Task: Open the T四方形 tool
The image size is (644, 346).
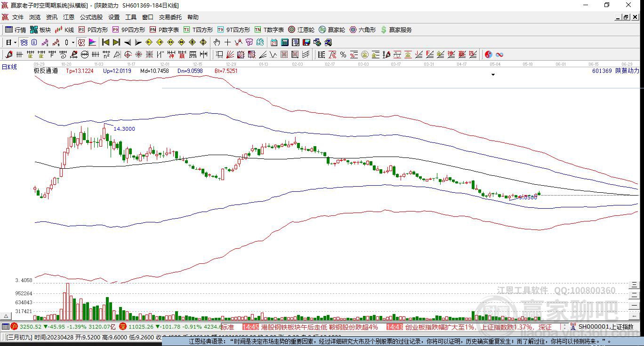Action: [x=198, y=30]
